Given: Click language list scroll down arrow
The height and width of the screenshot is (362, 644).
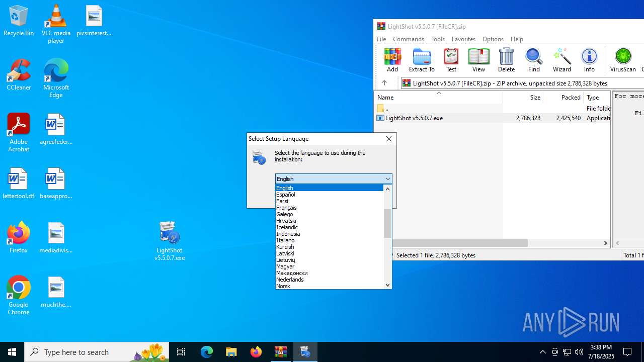Looking at the screenshot, I should (387, 285).
